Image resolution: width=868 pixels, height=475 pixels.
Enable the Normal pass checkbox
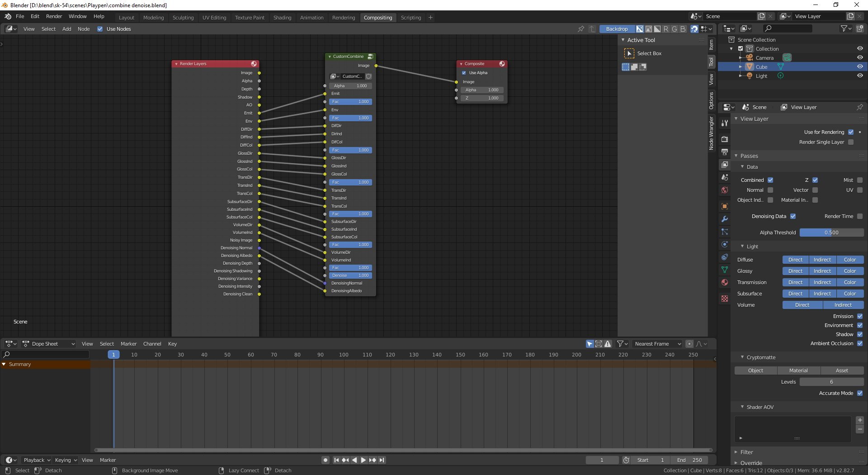coord(770,190)
